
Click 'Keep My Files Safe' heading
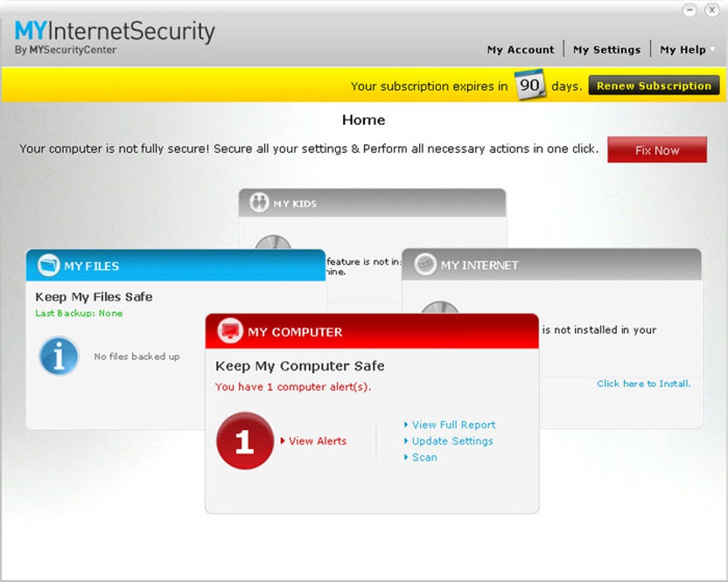pos(93,297)
